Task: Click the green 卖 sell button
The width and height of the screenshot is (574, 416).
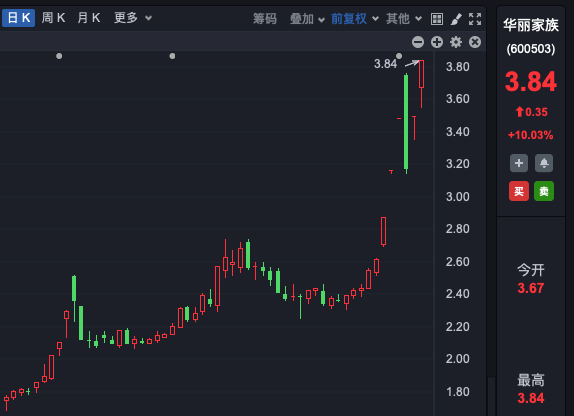Action: coord(544,191)
